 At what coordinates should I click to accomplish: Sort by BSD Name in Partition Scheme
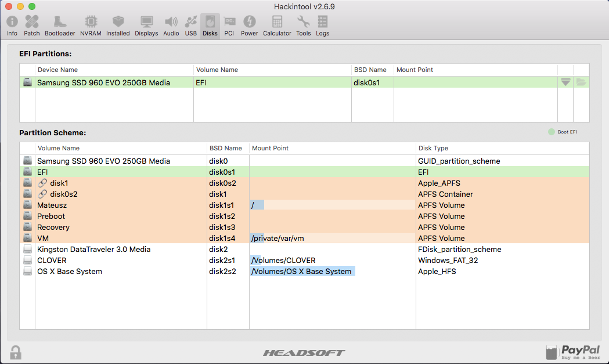point(226,148)
